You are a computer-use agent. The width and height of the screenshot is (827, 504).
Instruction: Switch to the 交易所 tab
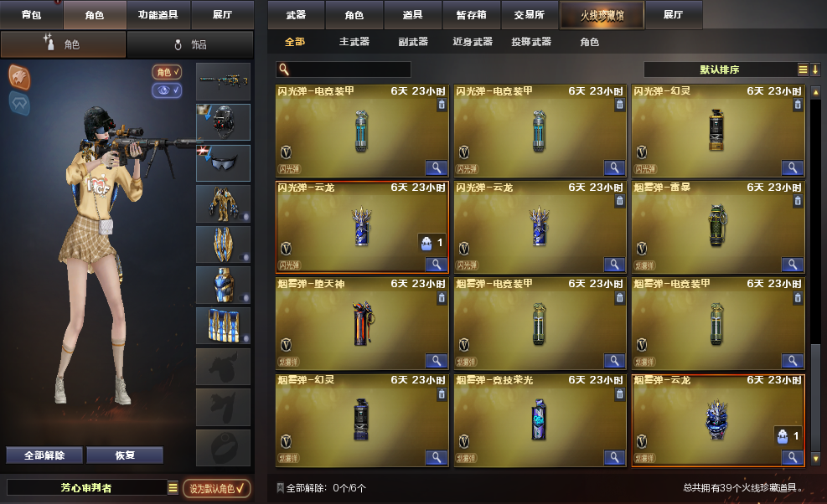530,15
